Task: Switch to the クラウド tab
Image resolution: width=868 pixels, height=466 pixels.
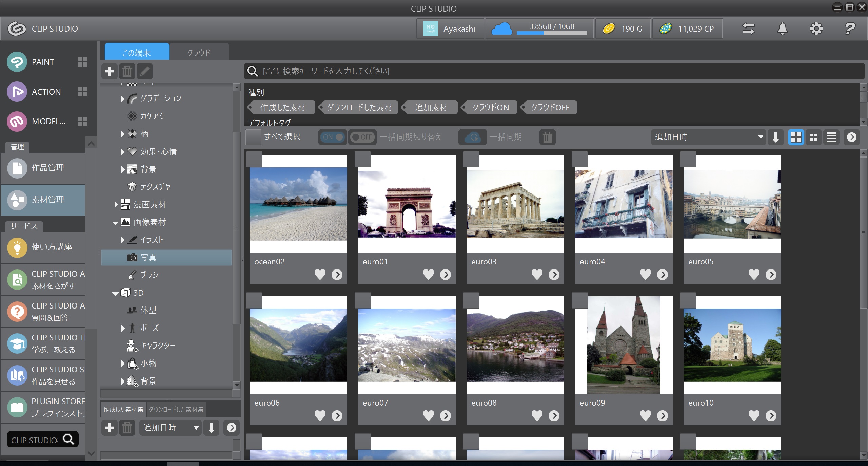Action: tap(199, 53)
